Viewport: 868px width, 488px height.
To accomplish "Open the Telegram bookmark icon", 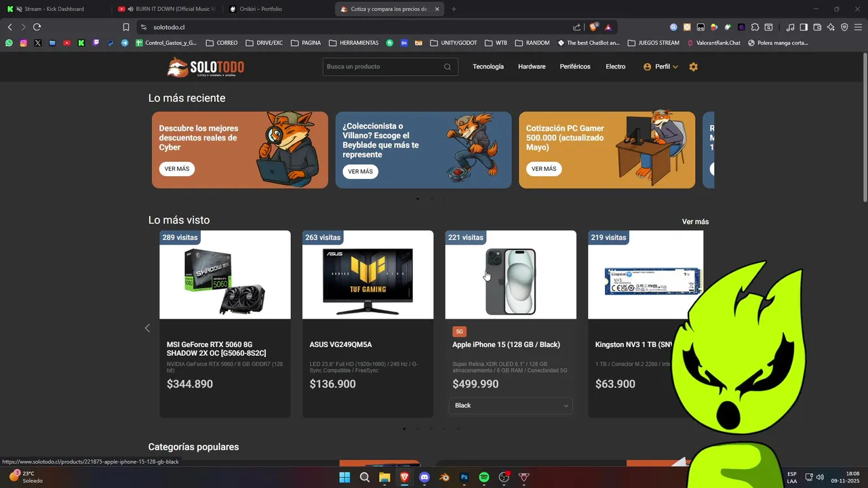I will (125, 43).
